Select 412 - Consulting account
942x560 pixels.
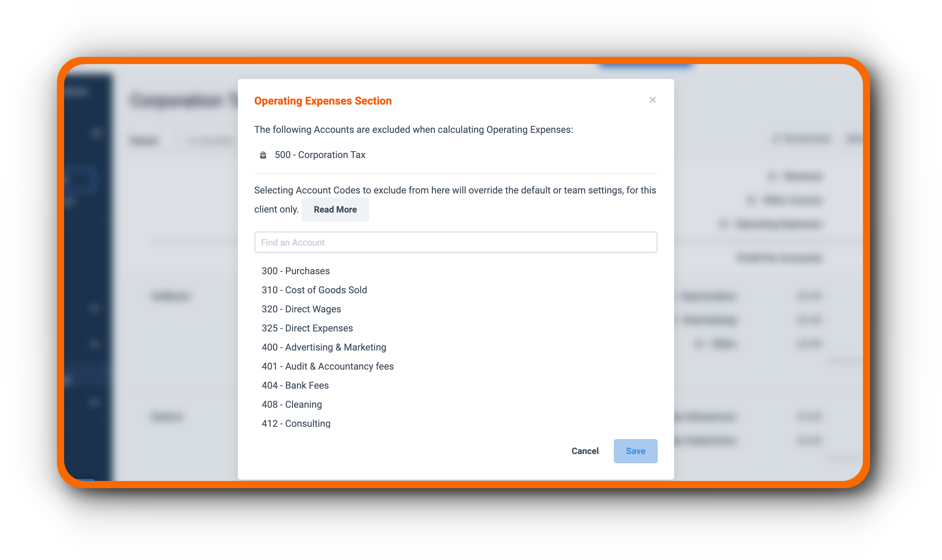coord(296,423)
